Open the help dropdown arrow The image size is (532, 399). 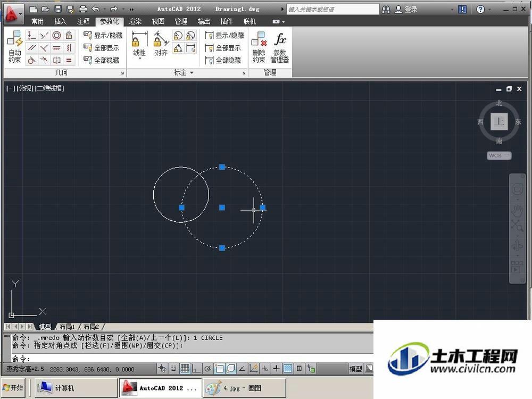point(489,10)
